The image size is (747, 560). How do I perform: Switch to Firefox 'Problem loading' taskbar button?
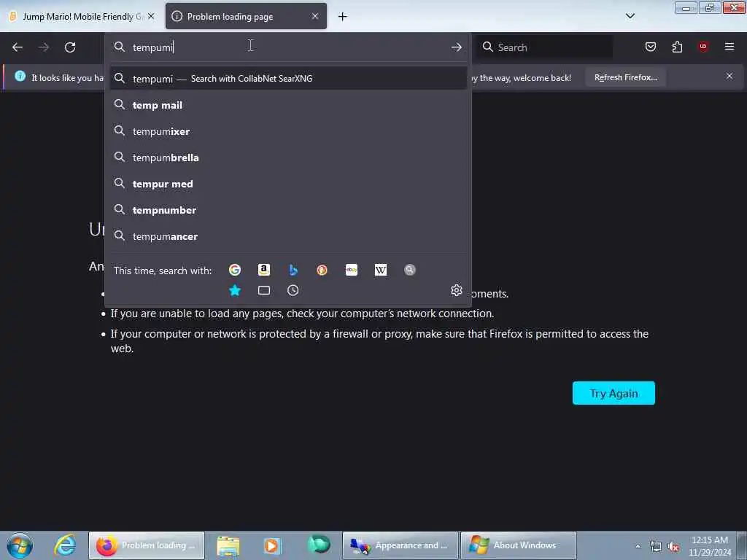[x=147, y=545]
